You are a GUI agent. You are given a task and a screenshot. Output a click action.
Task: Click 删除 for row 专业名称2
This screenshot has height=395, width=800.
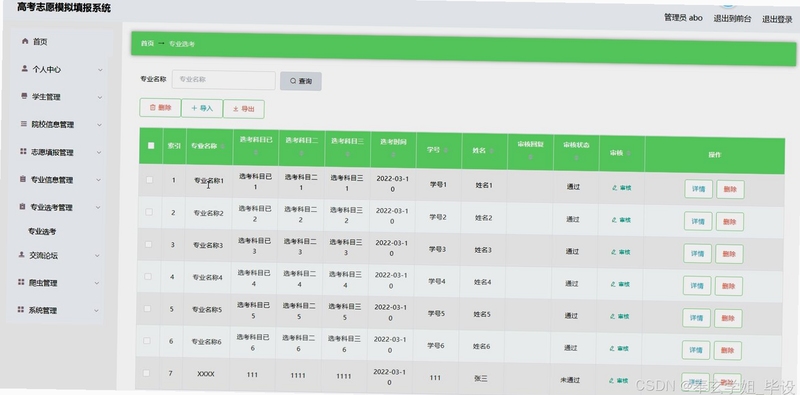(x=730, y=221)
